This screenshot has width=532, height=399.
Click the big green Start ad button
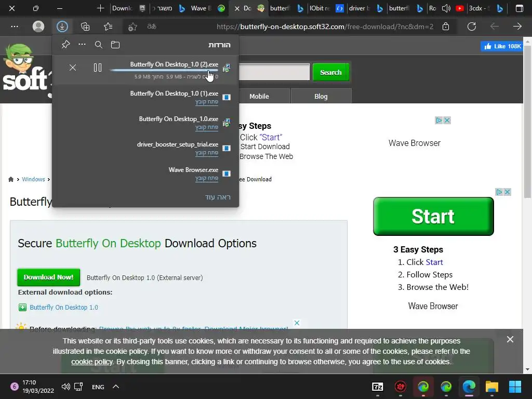click(x=433, y=216)
